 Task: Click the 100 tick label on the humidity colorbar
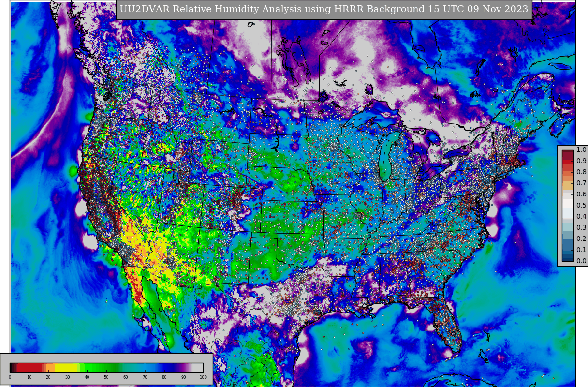[203, 377]
